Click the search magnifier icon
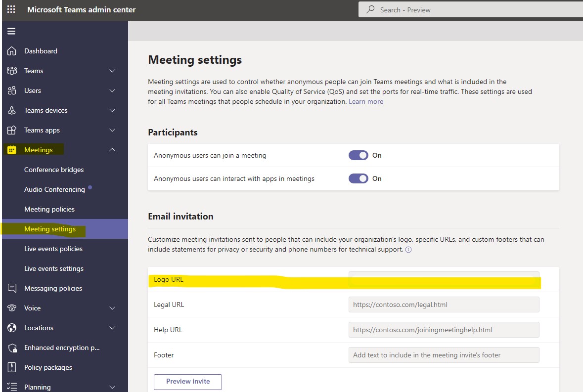The height and width of the screenshot is (392, 583). 370,9
